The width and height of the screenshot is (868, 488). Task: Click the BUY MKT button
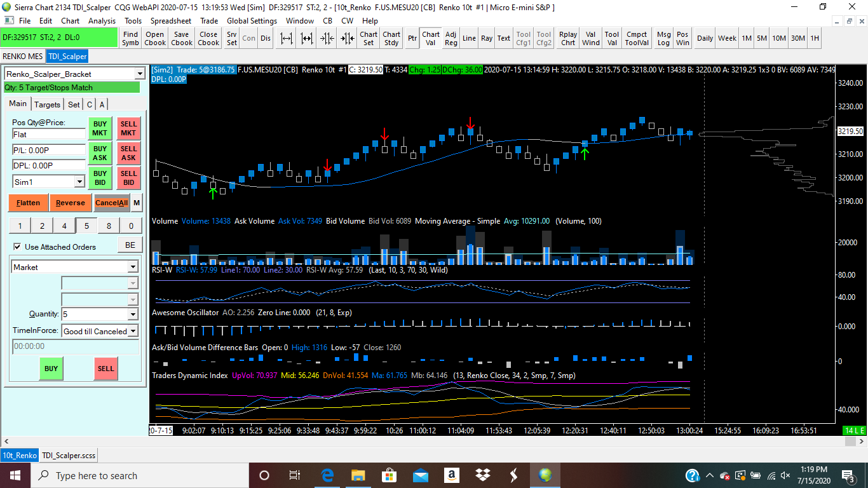click(x=100, y=128)
